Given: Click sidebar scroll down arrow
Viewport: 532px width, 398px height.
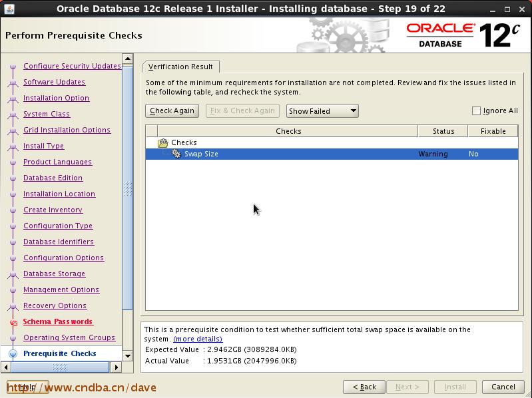Looking at the screenshot, I should (128, 355).
